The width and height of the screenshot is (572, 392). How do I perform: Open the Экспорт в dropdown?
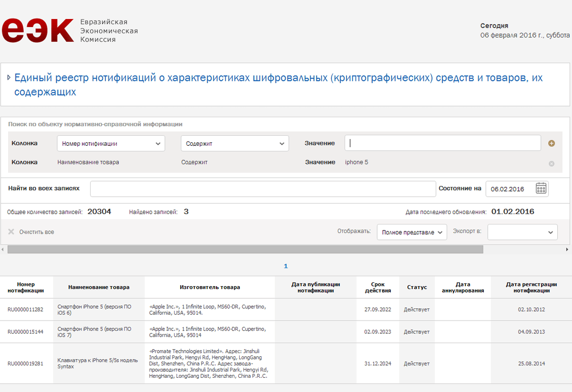(522, 232)
